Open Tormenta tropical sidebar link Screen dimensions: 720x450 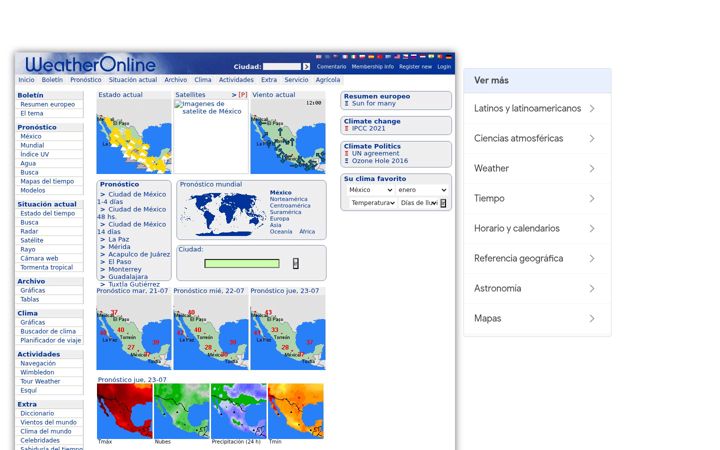pos(46,267)
